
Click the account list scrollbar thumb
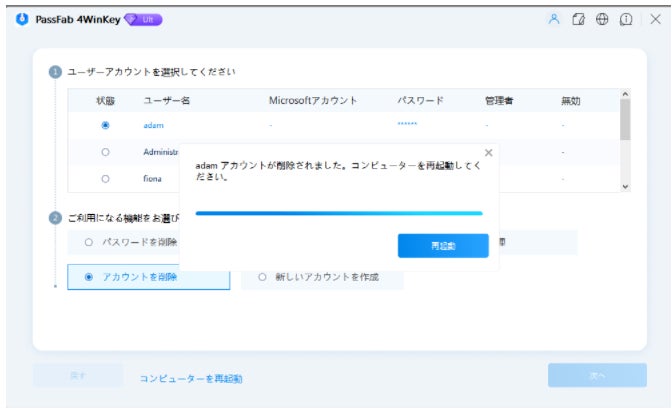point(625,120)
